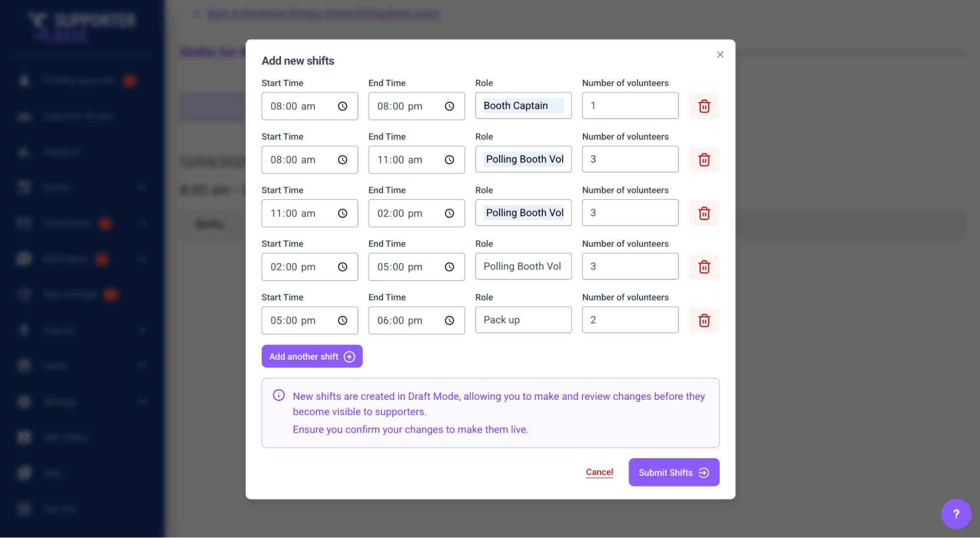
Task: Open clock picker for 05:00 pm start time
Action: 342,320
